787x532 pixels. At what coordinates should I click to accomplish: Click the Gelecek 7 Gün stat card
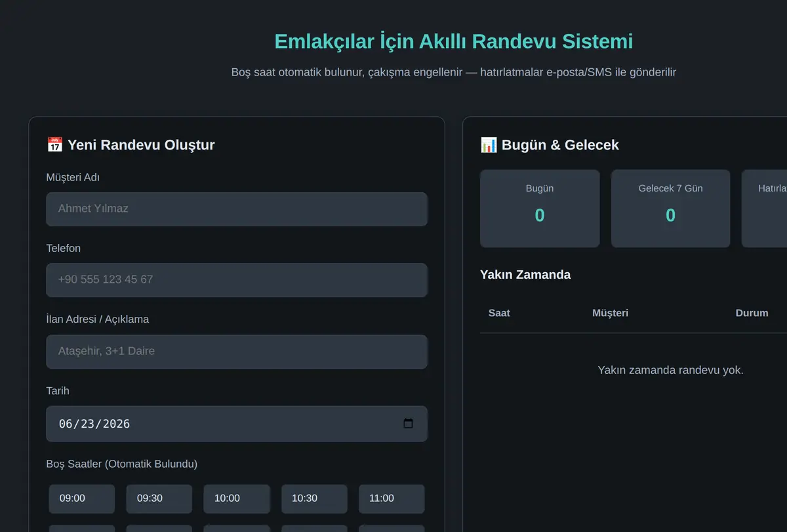pyautogui.click(x=670, y=209)
